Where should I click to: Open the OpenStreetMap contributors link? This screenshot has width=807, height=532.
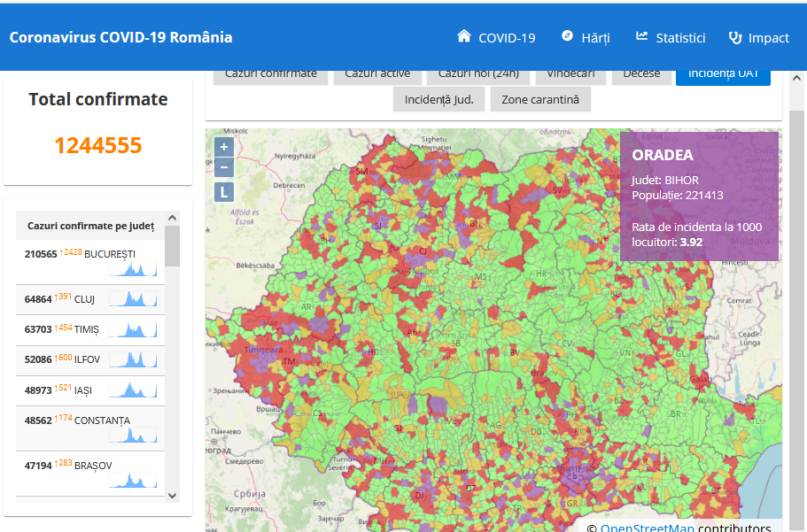648,527
